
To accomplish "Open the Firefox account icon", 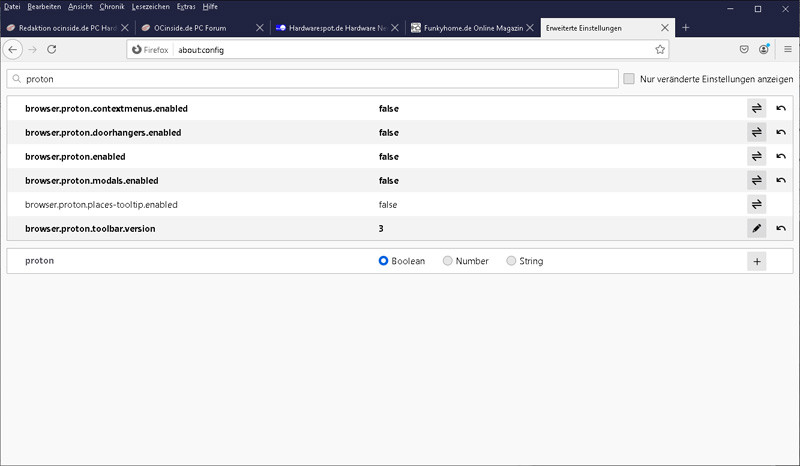I will click(764, 50).
